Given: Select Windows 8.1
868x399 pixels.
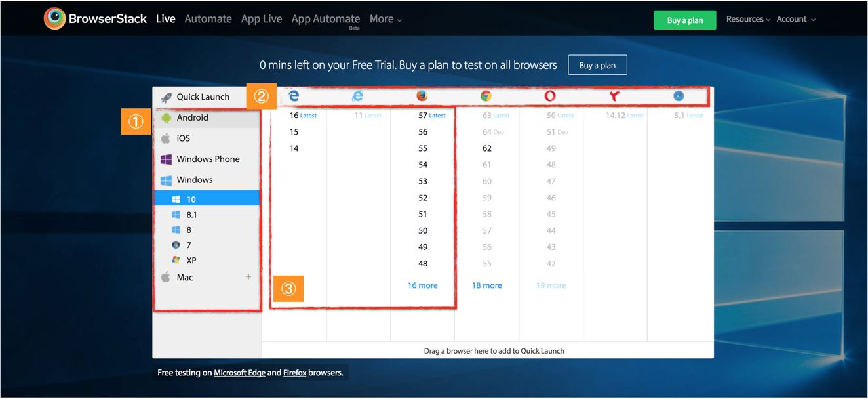Looking at the screenshot, I should click(207, 215).
